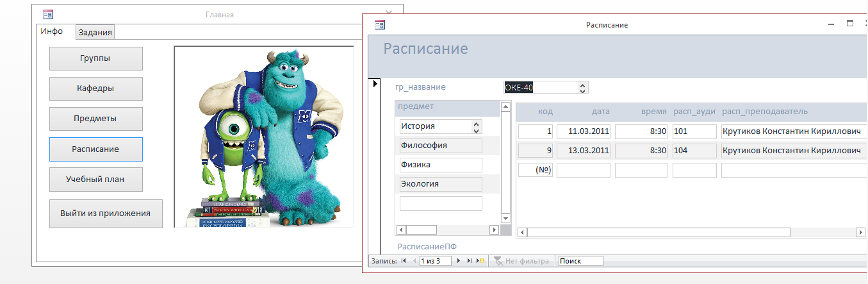Go to next record arrow
The width and height of the screenshot is (868, 284).
(x=459, y=261)
